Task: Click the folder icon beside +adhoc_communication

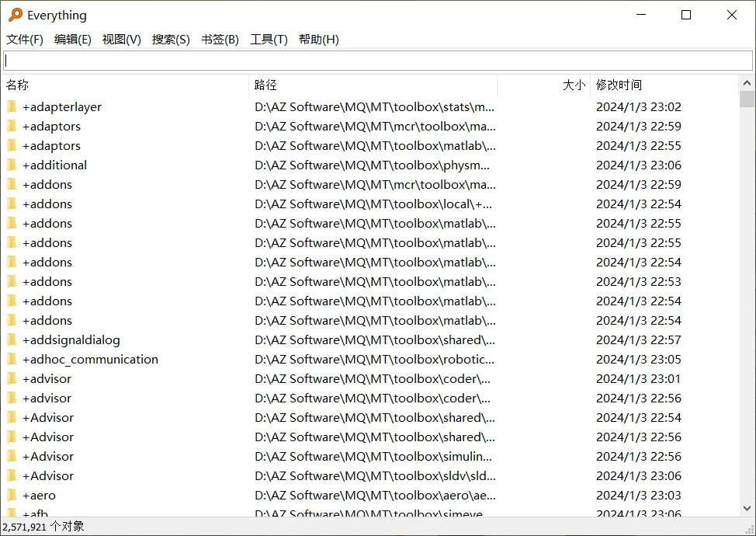Action: click(12, 359)
